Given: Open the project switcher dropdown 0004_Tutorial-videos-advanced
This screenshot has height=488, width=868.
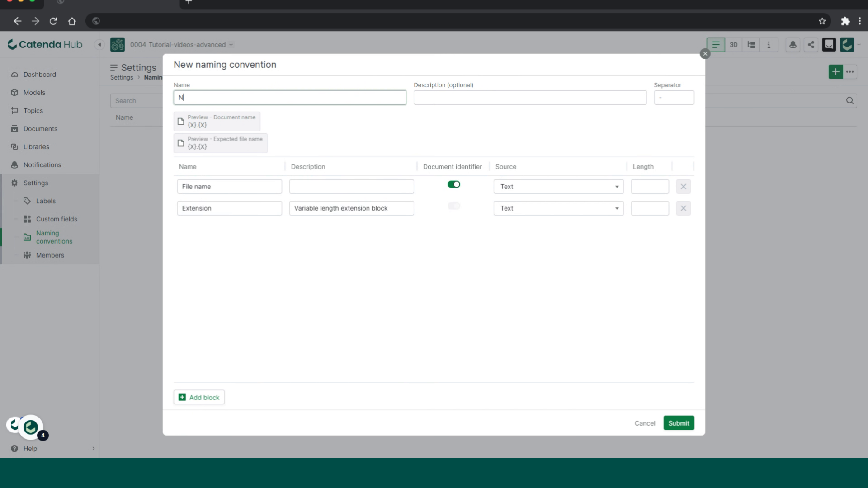Looking at the screenshot, I should [x=181, y=45].
